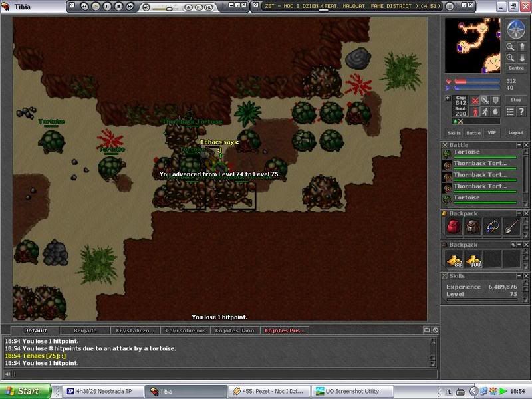Expand the inventory plus button
The image size is (532, 399).
(x=448, y=98)
